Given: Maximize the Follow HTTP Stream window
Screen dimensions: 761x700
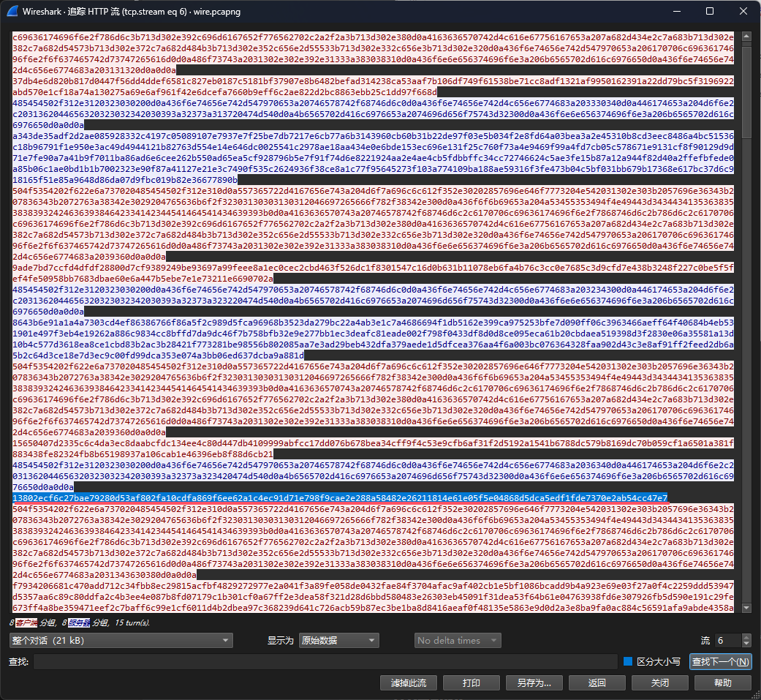Looking at the screenshot, I should (710, 12).
